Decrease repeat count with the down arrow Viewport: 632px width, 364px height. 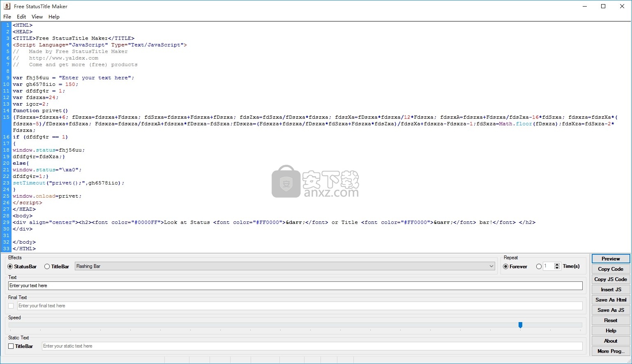point(557,268)
